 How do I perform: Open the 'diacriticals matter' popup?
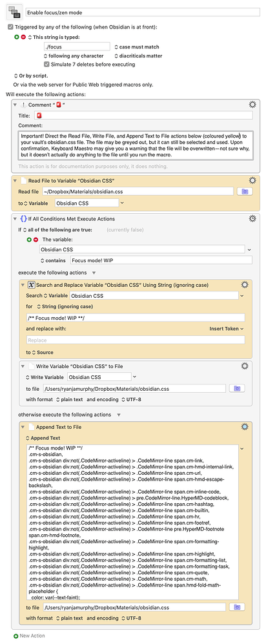tap(138, 56)
